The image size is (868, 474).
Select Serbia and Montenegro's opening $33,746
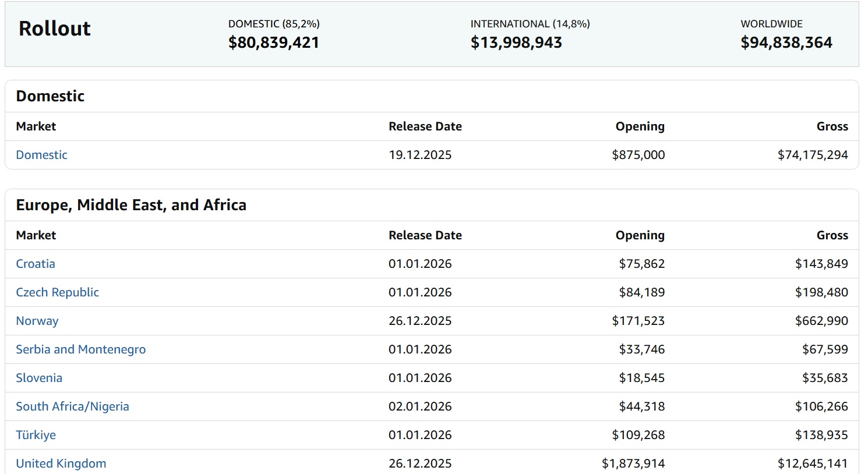642,349
